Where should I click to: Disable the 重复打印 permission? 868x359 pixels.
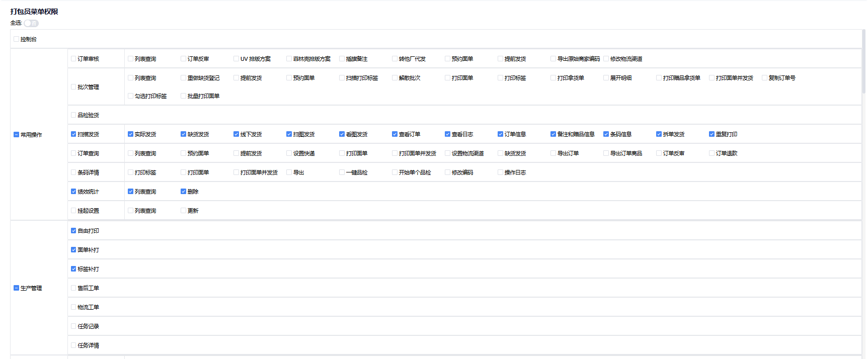click(x=712, y=134)
